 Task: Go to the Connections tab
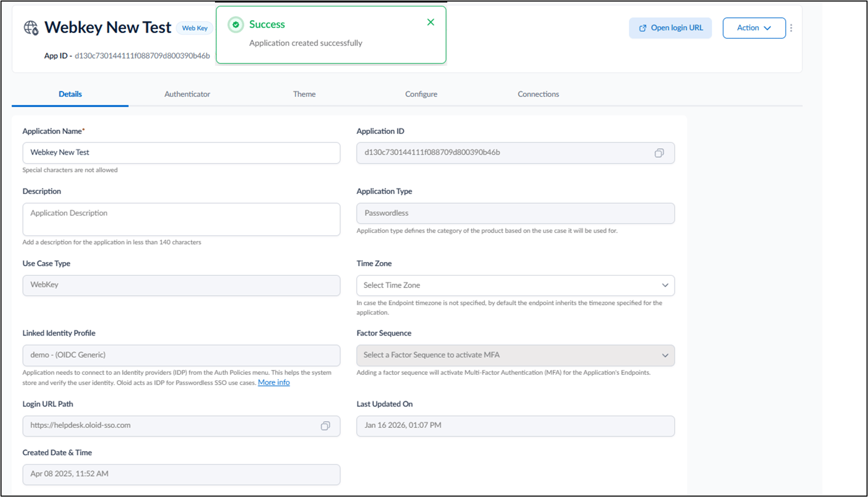(x=538, y=94)
